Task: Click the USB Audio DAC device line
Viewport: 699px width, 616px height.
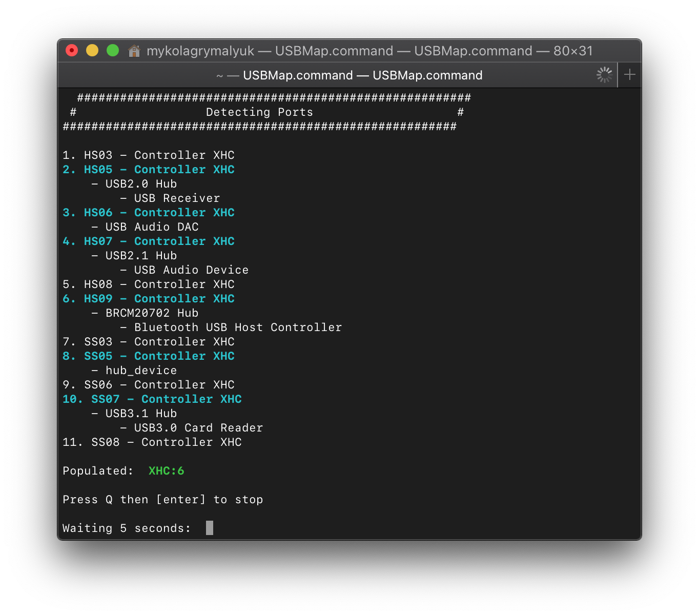Action: tap(152, 227)
